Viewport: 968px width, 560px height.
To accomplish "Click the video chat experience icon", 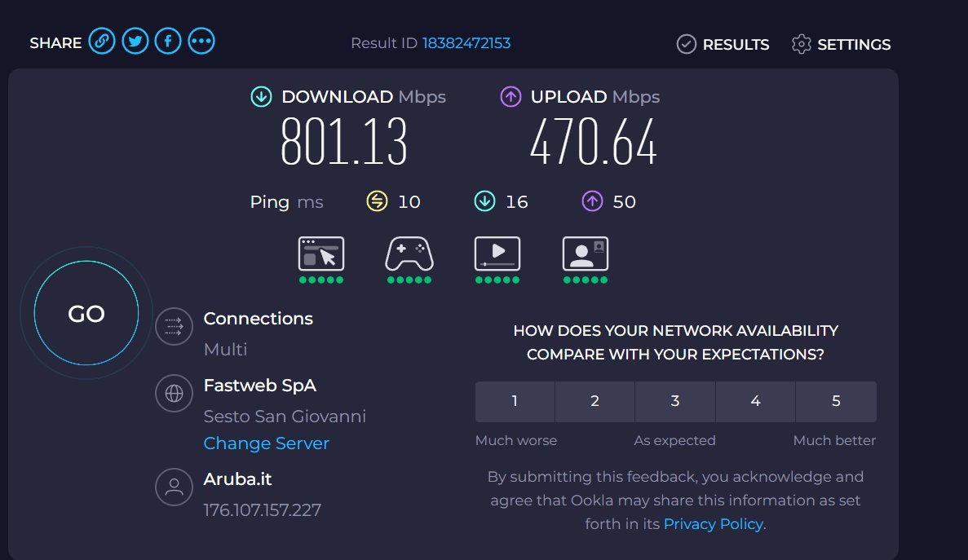I will pyautogui.click(x=586, y=254).
